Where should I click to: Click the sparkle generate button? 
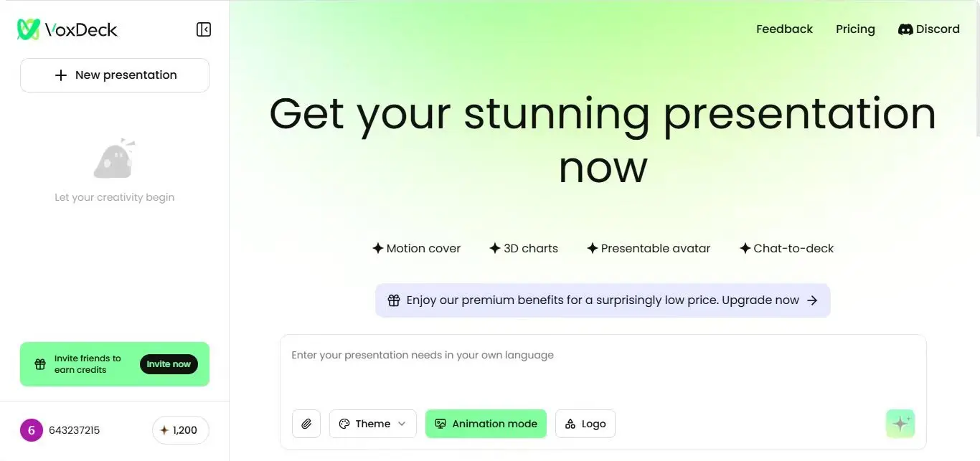tap(900, 424)
